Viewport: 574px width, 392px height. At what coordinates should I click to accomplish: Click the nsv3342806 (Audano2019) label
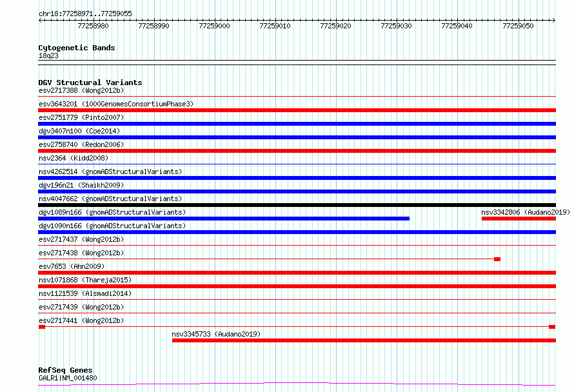(x=526, y=212)
